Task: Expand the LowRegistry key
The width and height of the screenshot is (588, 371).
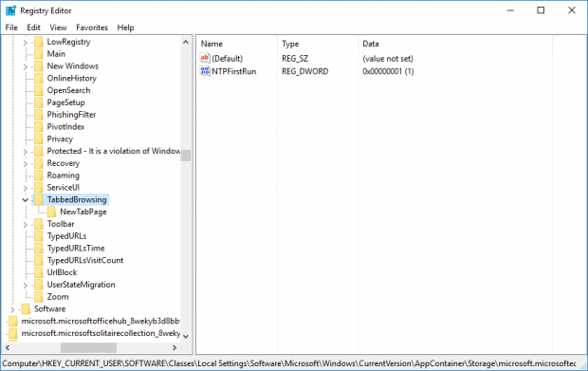Action: (x=25, y=43)
